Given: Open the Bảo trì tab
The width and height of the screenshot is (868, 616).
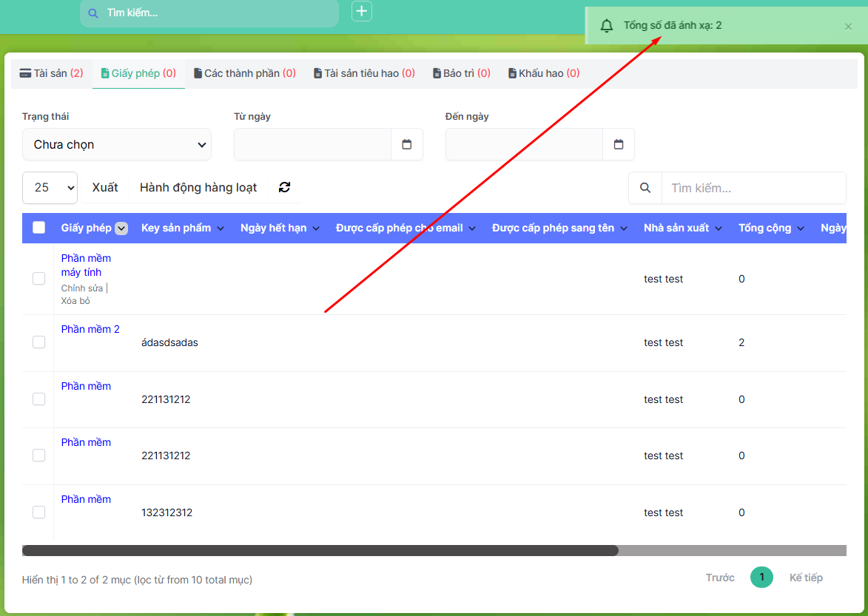Looking at the screenshot, I should coord(461,73).
